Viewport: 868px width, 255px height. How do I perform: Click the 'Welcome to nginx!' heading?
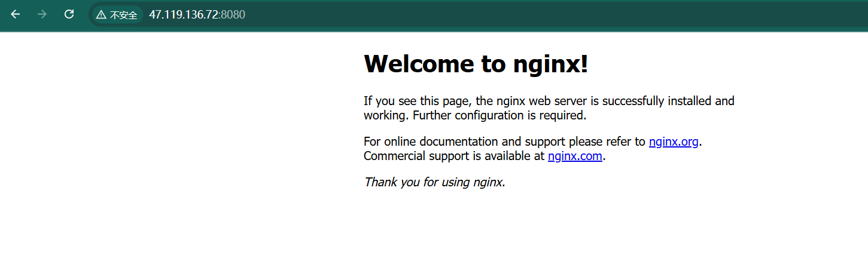click(476, 63)
